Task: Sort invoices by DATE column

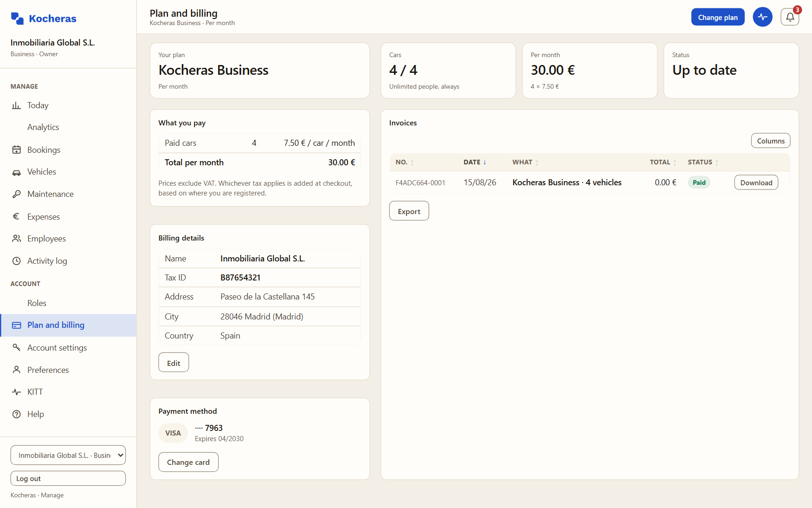Action: coord(475,162)
